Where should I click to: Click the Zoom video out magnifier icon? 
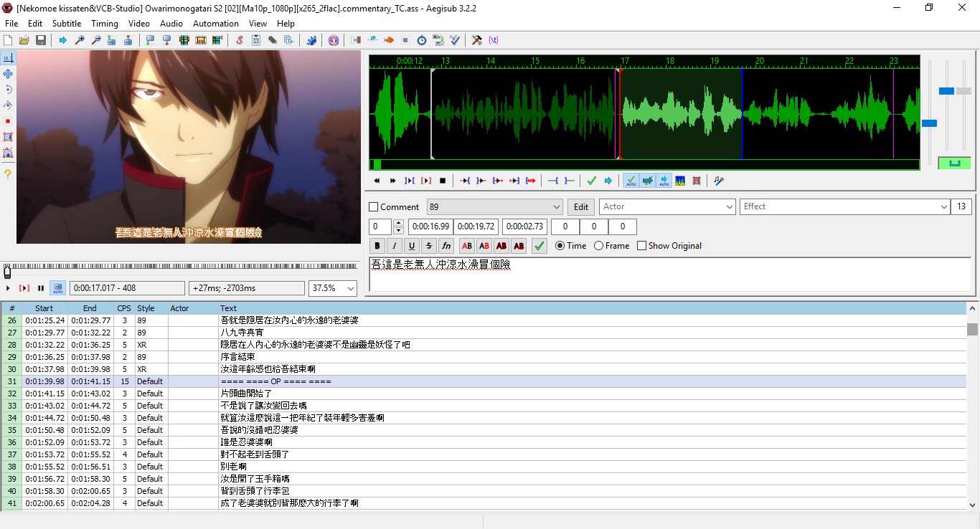(x=96, y=40)
